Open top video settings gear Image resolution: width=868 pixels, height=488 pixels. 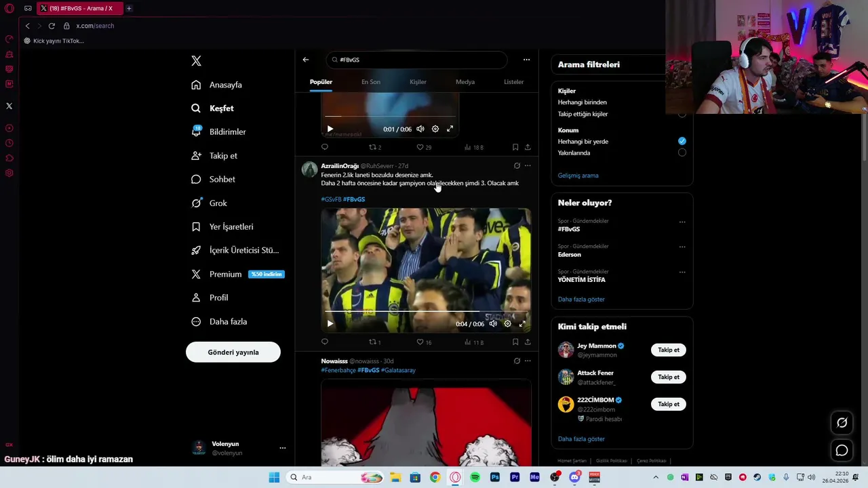click(x=435, y=129)
